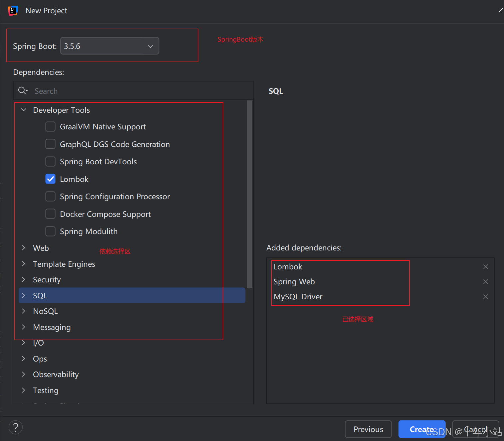Screen dimensions: 504x441
Task: Open the Spring Boot version dropdown
Action: (110, 46)
